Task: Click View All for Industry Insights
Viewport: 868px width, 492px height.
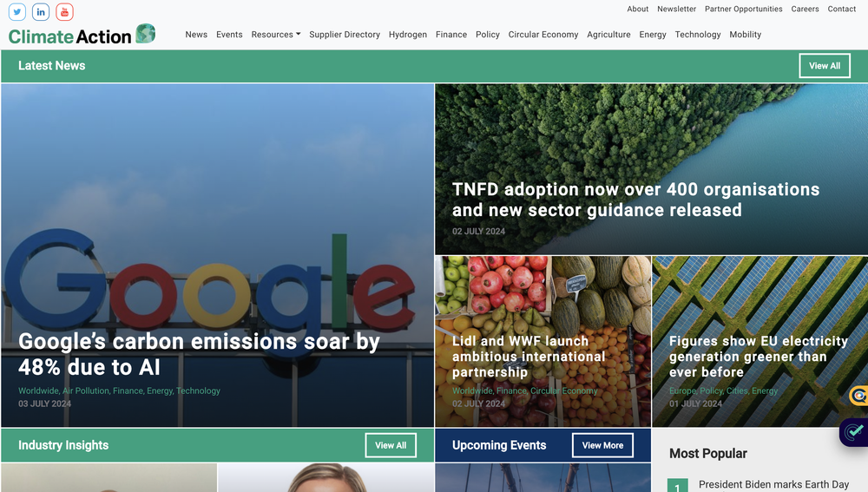Action: pyautogui.click(x=391, y=445)
